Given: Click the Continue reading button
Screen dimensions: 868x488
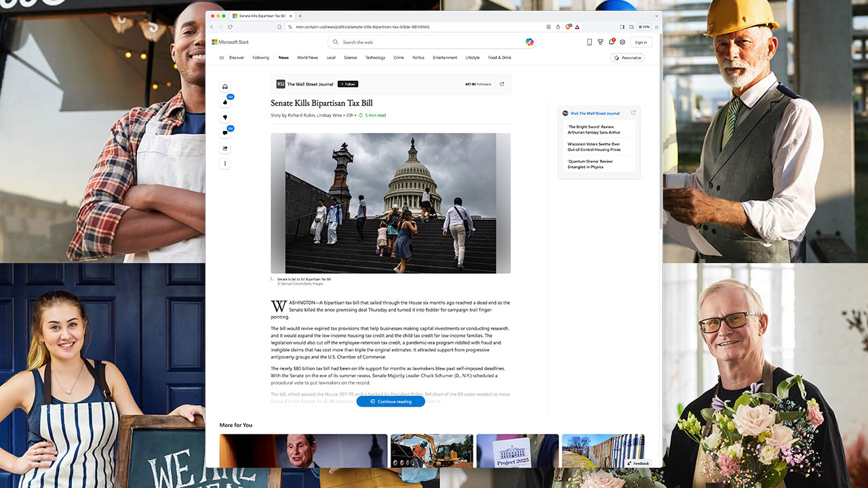Looking at the screenshot, I should 391,401.
